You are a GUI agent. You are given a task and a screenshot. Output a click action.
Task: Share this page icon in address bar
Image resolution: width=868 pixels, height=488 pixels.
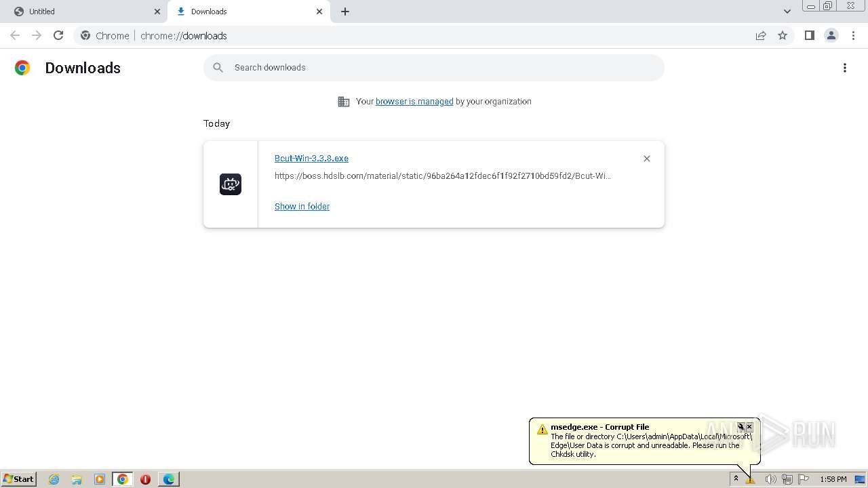point(761,35)
